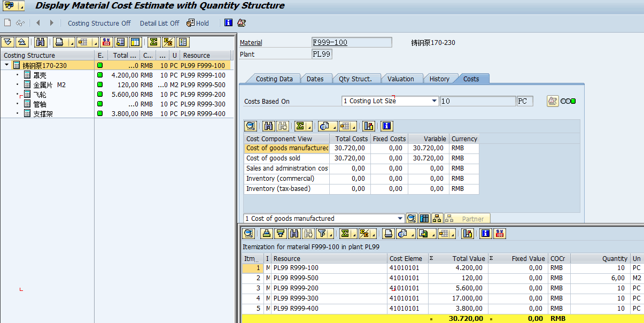Click the Export icon in itemization toolbar
Viewport: 644px width, 323px height.
[423, 233]
